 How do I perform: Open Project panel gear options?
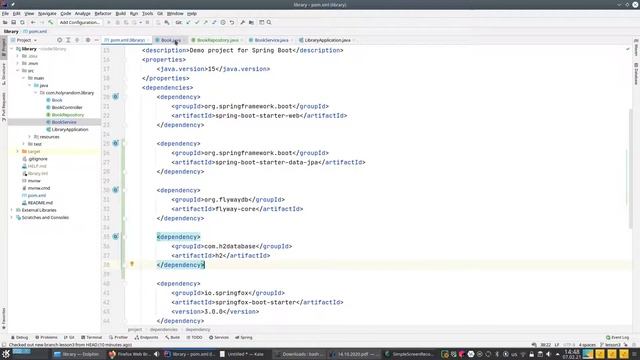88,40
